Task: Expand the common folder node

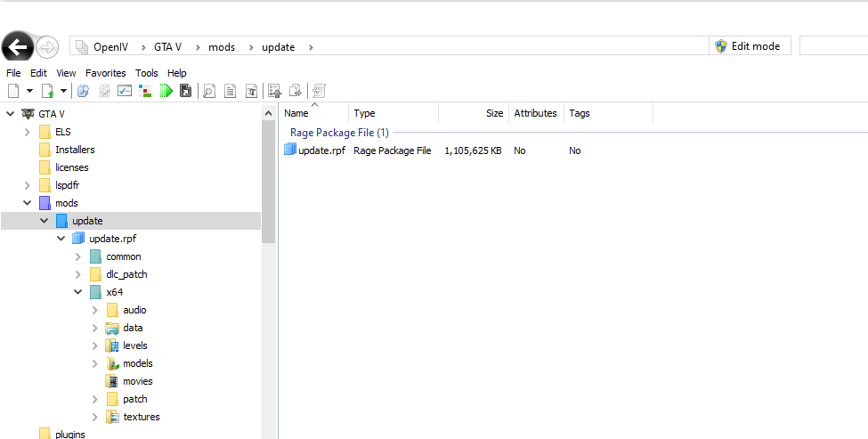Action: [78, 256]
